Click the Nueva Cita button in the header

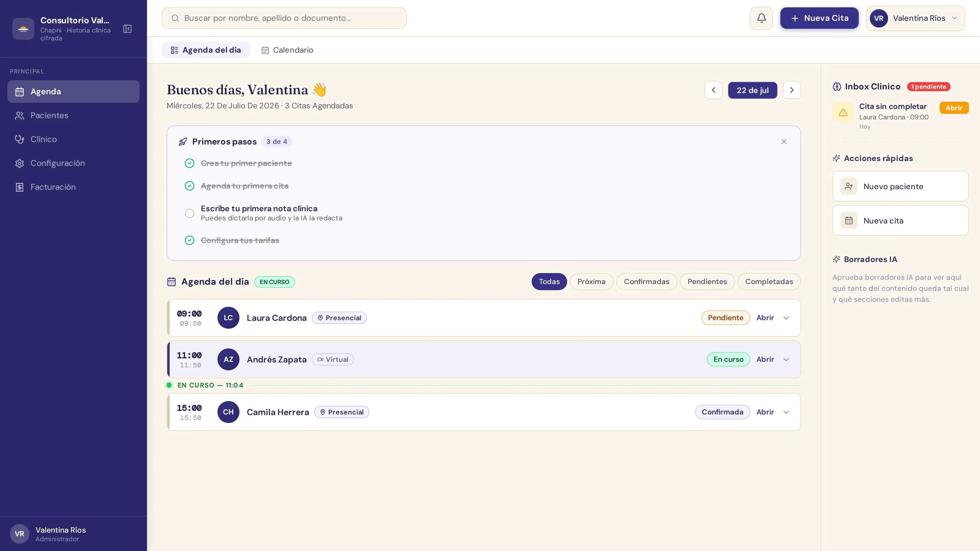pyautogui.click(x=819, y=18)
